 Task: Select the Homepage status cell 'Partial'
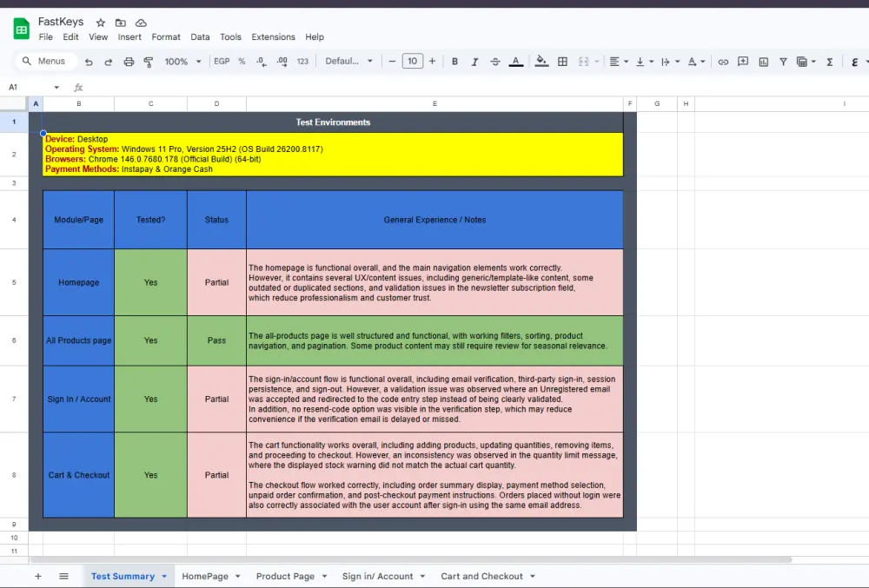[216, 282]
